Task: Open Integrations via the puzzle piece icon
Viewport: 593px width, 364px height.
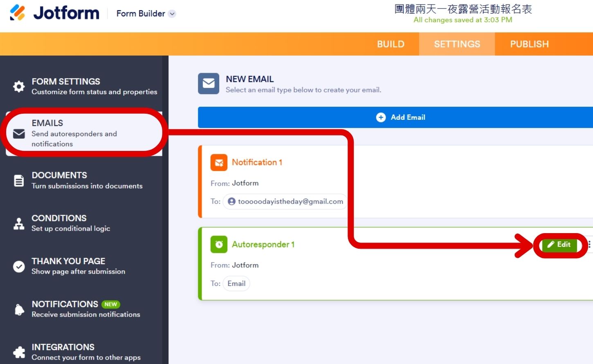Action: (x=19, y=352)
